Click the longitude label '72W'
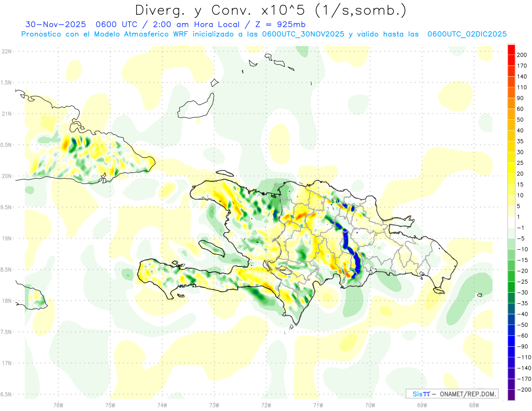This screenshot has width=532, height=411. click(266, 405)
